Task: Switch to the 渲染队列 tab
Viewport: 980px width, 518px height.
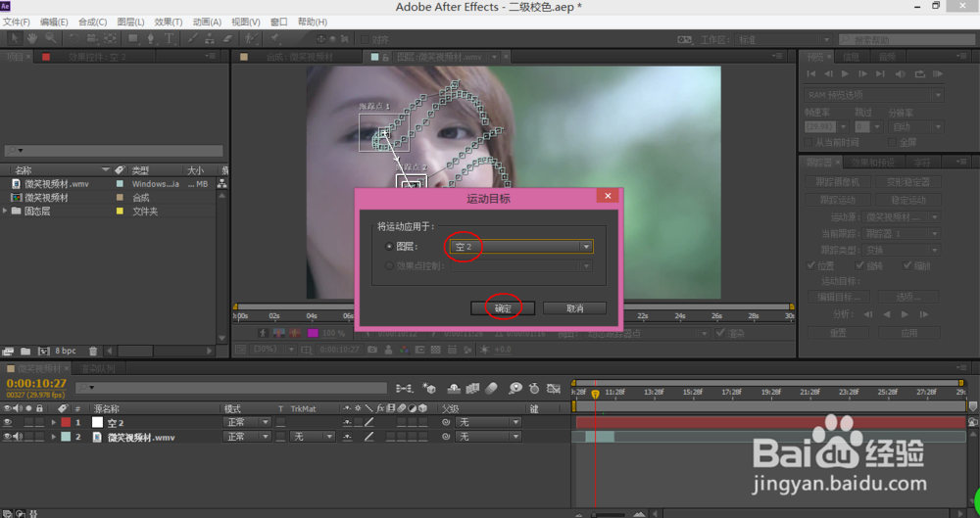Action: [x=97, y=368]
